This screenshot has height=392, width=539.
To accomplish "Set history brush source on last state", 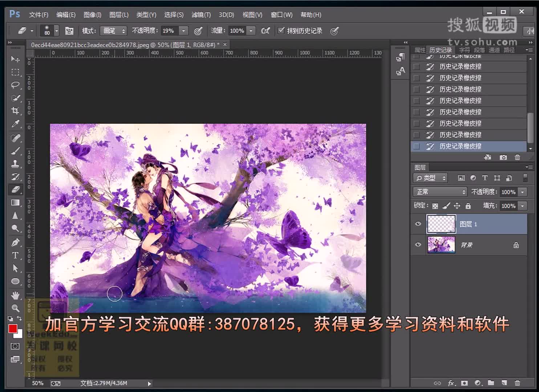I will 417,146.
